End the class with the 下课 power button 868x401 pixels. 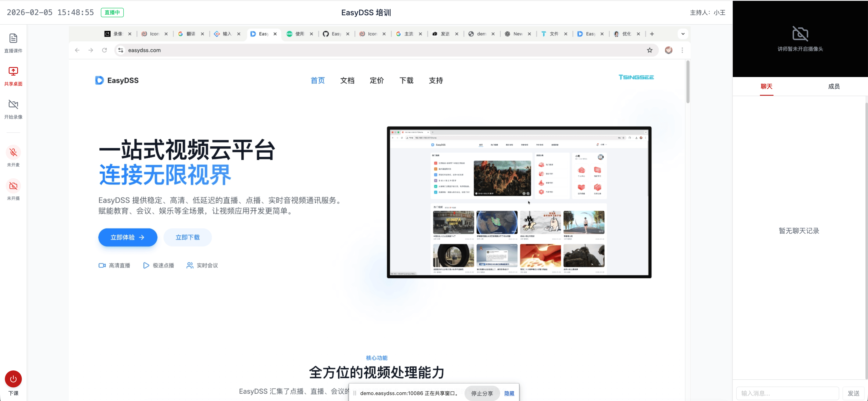(x=13, y=379)
